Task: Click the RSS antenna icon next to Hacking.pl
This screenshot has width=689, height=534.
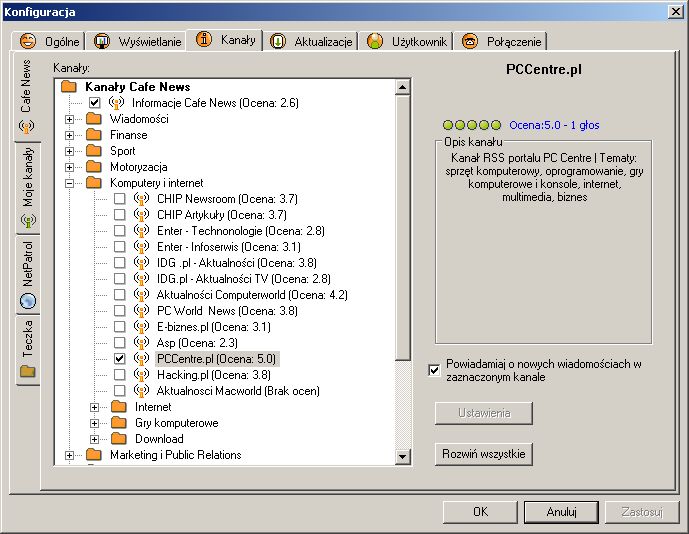Action: point(141,375)
